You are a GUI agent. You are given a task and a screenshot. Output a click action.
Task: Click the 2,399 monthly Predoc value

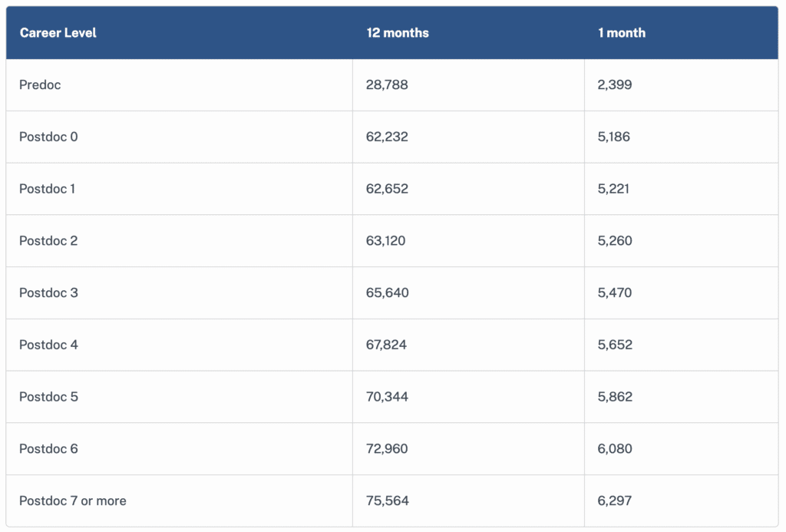pos(615,84)
